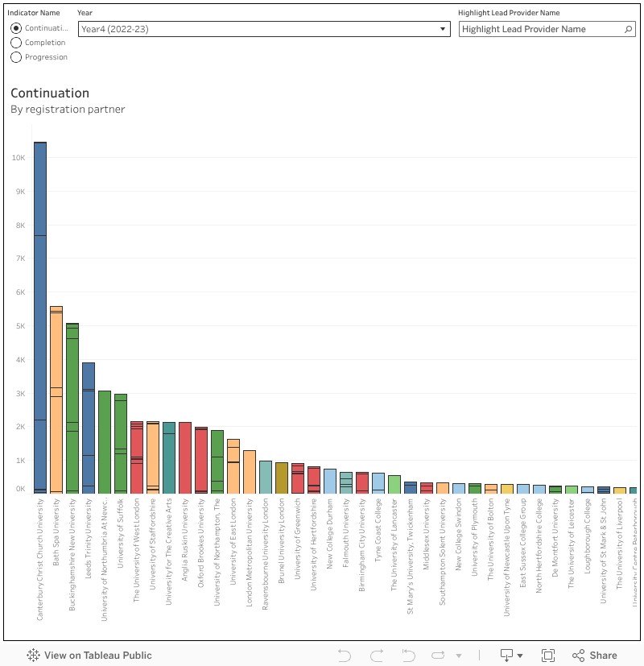The height and width of the screenshot is (666, 644).
Task: Click the Revert view icon
Action: [408, 655]
